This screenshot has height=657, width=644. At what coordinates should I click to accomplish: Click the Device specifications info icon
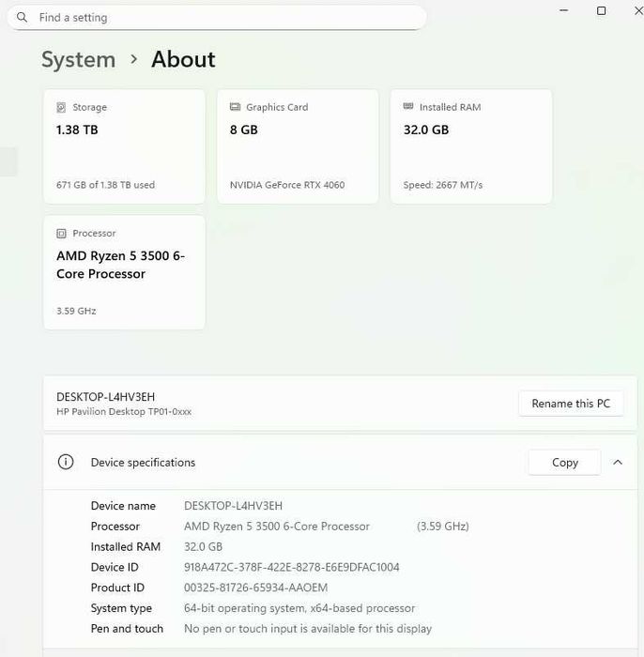pos(66,462)
